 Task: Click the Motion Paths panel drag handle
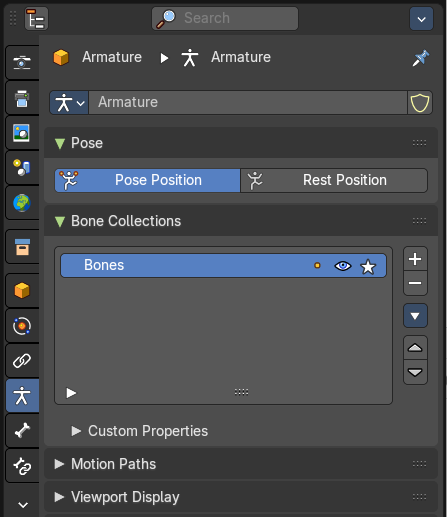coord(419,464)
